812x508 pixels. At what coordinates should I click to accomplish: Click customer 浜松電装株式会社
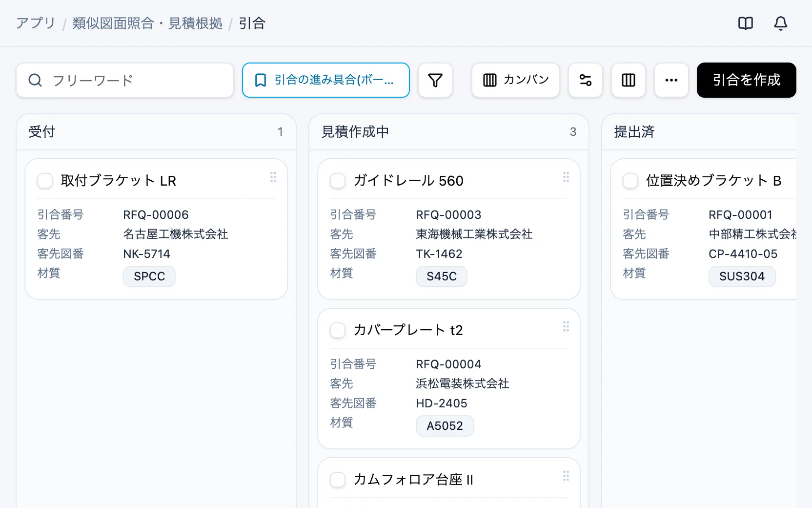coord(463,384)
